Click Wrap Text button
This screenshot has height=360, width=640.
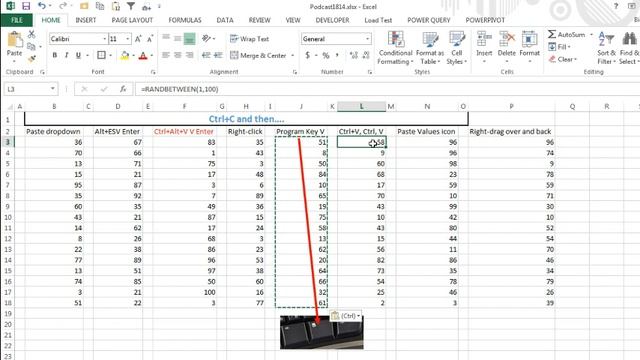tap(249, 39)
